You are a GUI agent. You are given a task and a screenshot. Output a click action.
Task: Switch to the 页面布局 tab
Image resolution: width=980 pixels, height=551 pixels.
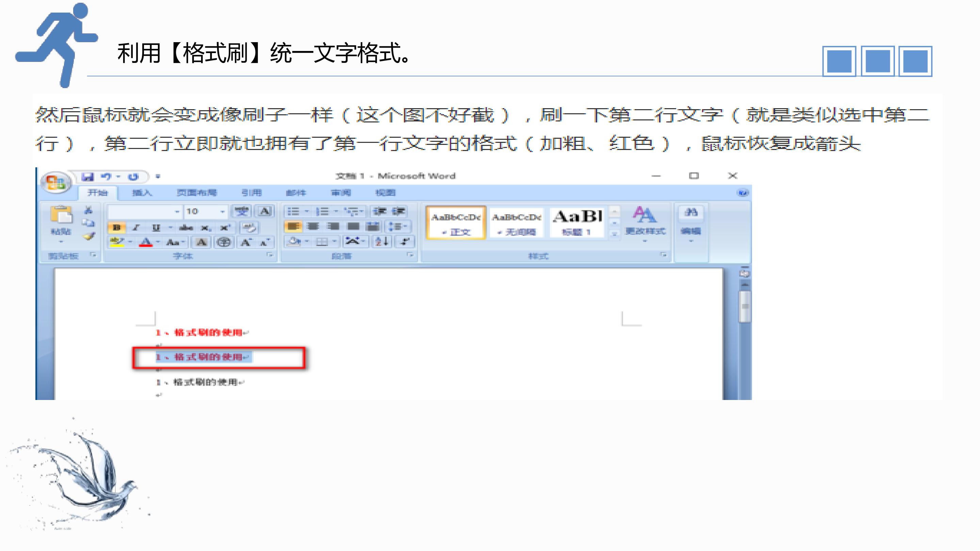(x=197, y=193)
